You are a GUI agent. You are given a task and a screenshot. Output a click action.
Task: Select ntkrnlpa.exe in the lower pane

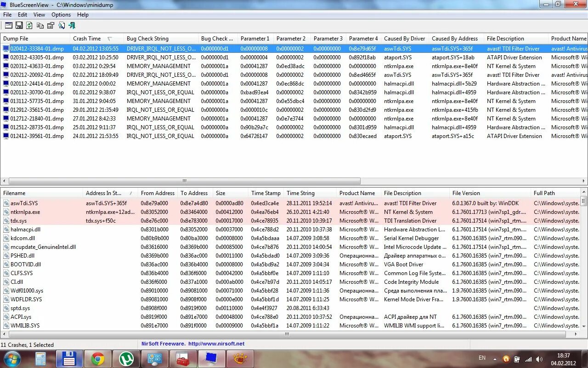pos(291,212)
